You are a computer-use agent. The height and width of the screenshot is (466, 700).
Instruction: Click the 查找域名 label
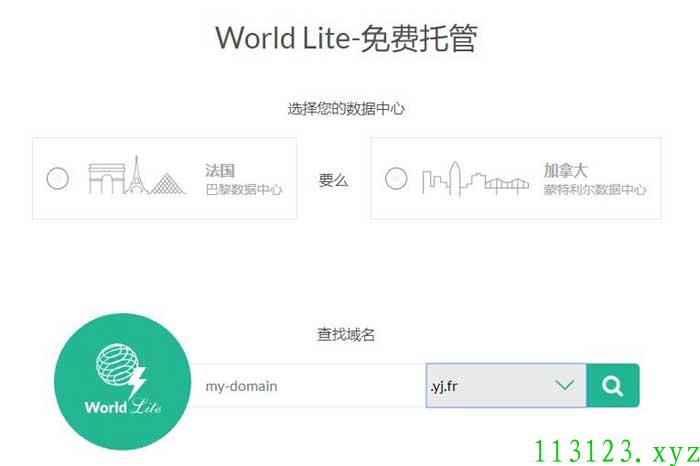[346, 334]
